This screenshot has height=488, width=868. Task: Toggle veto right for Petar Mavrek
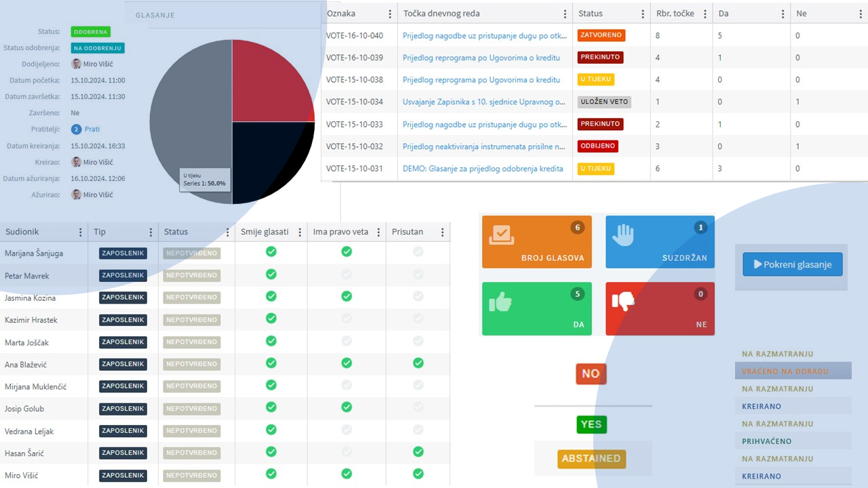coord(347,274)
